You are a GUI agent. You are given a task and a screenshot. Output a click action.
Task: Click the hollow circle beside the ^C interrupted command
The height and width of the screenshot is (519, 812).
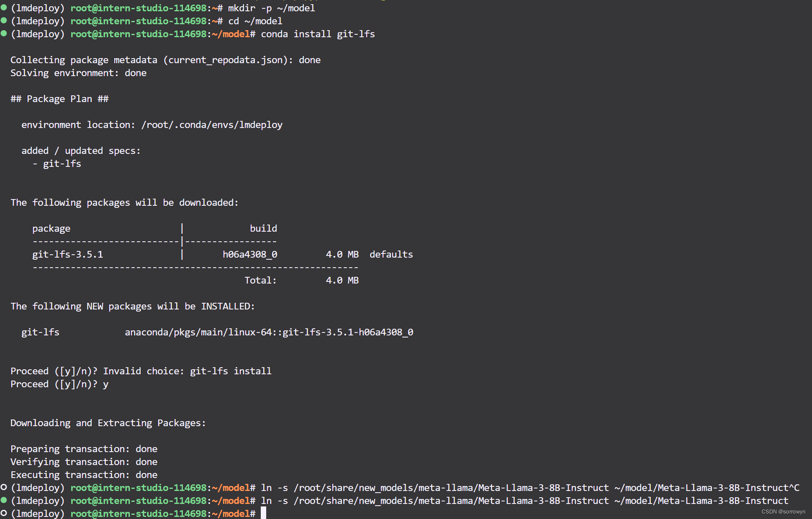(x=4, y=487)
